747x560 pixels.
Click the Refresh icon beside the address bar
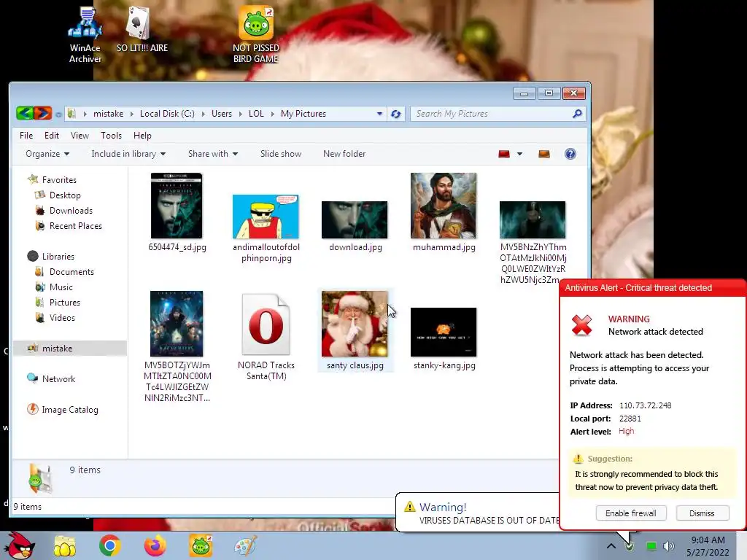point(395,114)
